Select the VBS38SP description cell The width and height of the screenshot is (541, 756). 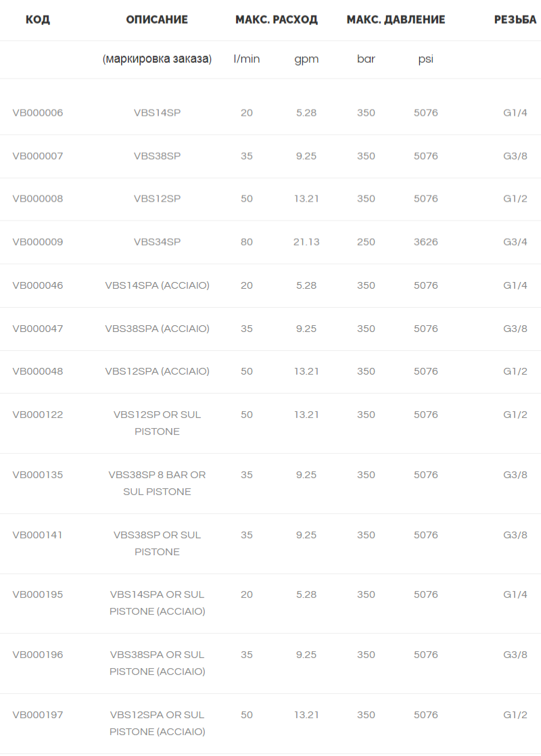157,156
